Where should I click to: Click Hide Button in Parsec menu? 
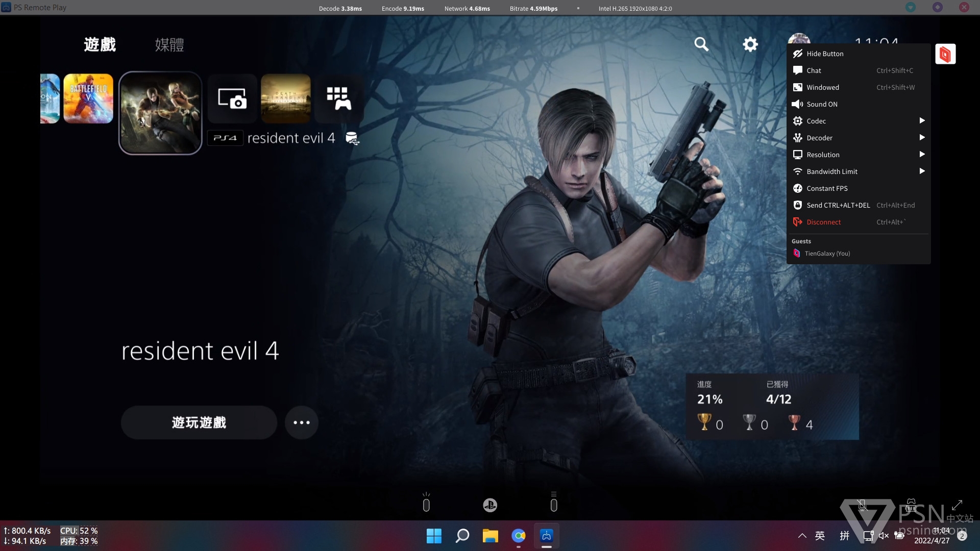(x=859, y=54)
